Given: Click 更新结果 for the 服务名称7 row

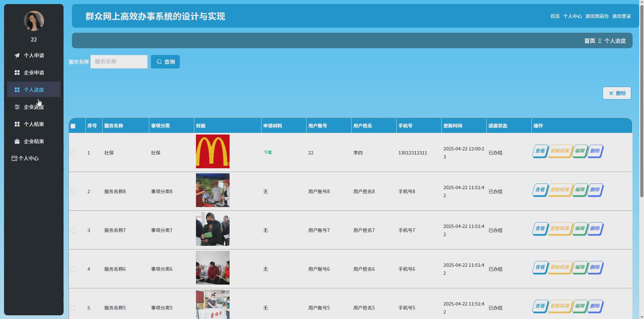Looking at the screenshot, I should [x=560, y=228].
